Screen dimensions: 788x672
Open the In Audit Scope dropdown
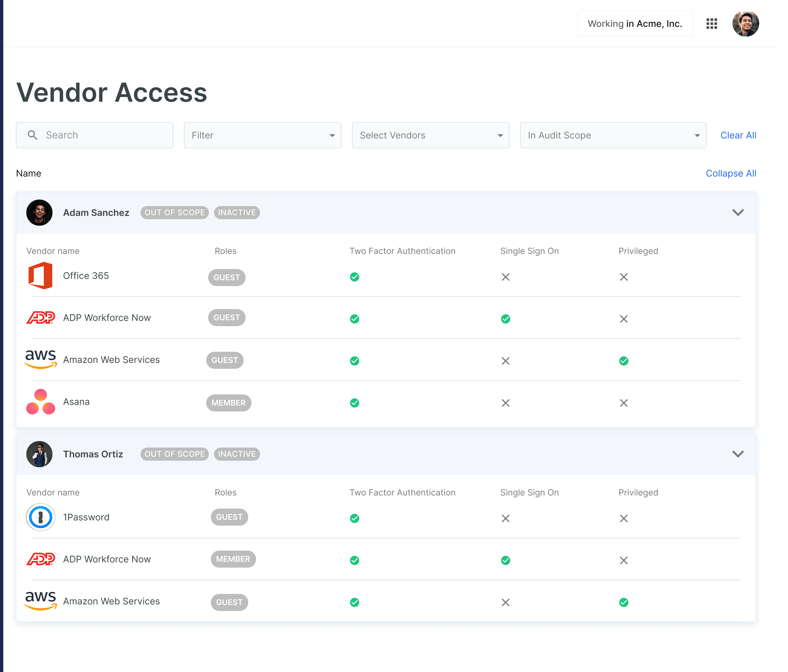point(613,135)
